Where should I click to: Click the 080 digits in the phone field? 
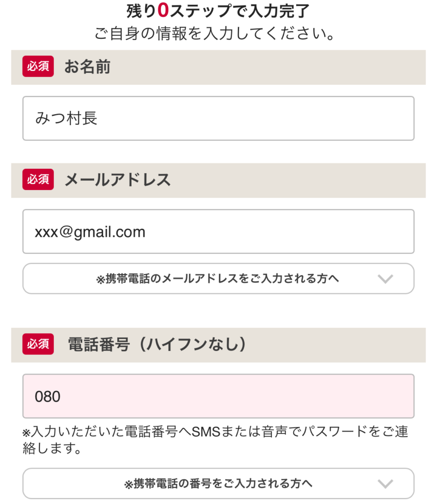click(x=47, y=396)
